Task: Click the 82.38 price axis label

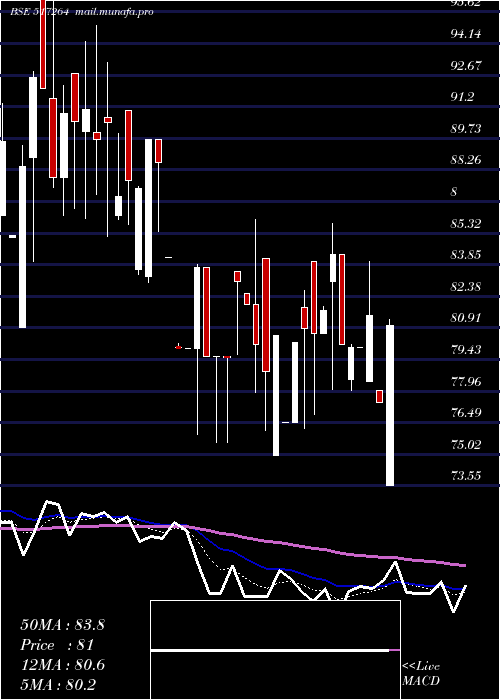Action: [466, 287]
